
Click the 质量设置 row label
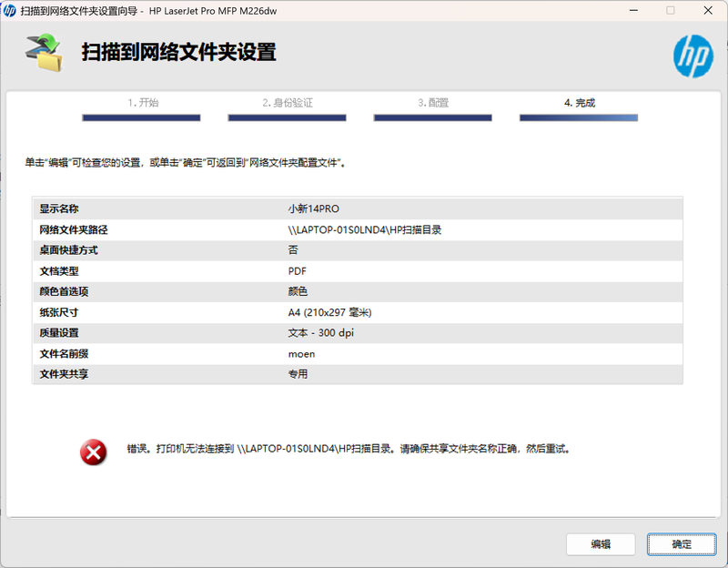point(59,333)
